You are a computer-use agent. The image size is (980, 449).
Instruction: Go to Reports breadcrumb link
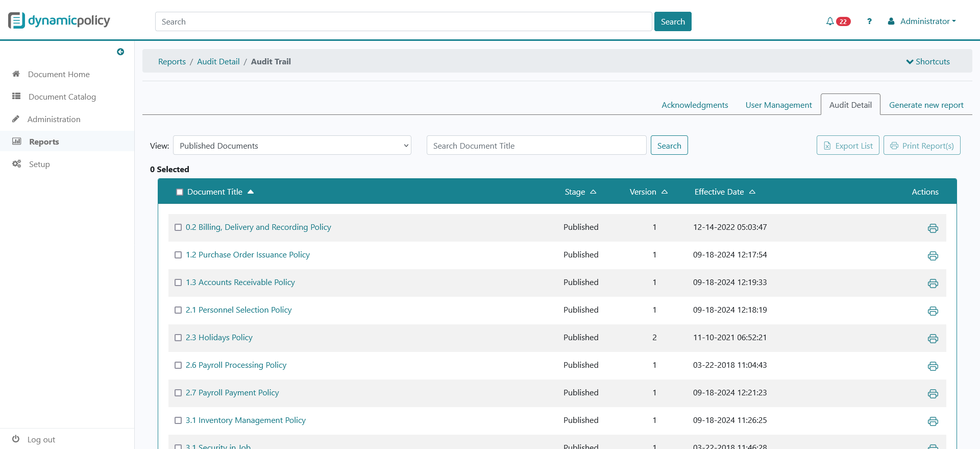click(172, 61)
